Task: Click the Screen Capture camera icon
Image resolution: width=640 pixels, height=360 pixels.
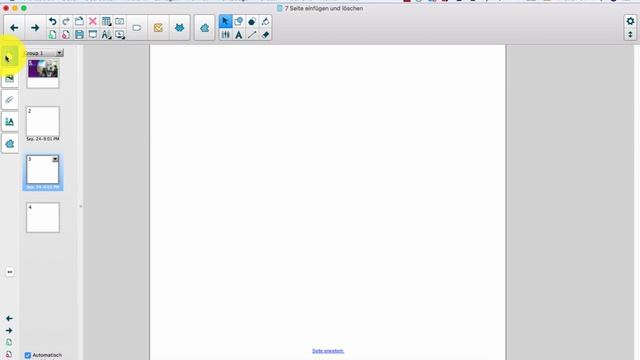Action: coord(120,21)
